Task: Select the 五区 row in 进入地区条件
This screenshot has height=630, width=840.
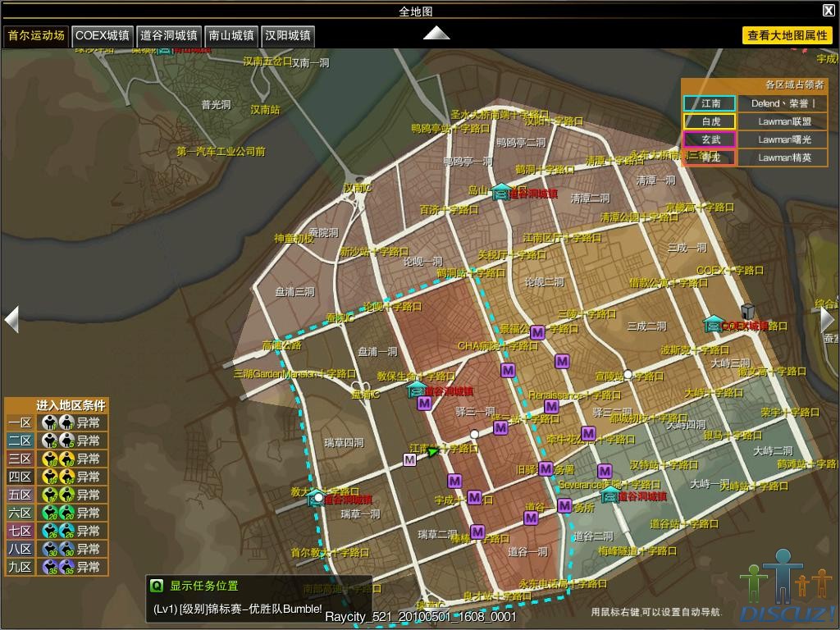Action: (57, 495)
